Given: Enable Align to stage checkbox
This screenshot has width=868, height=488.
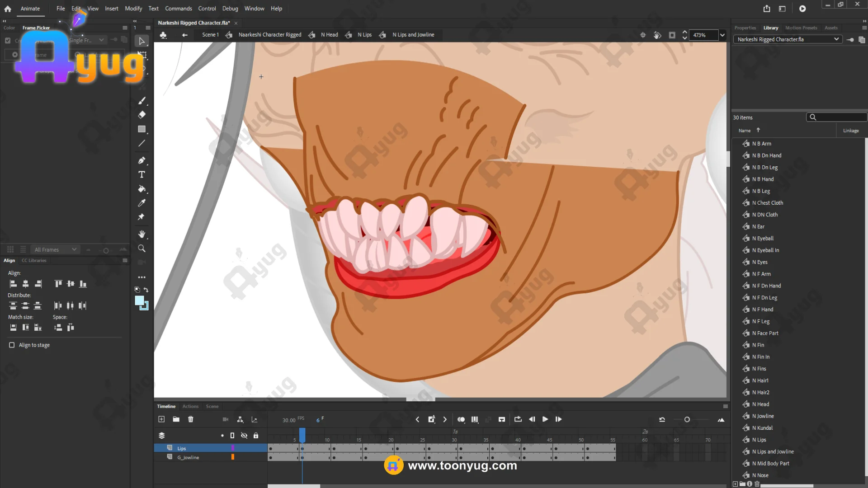Looking at the screenshot, I should [12, 345].
